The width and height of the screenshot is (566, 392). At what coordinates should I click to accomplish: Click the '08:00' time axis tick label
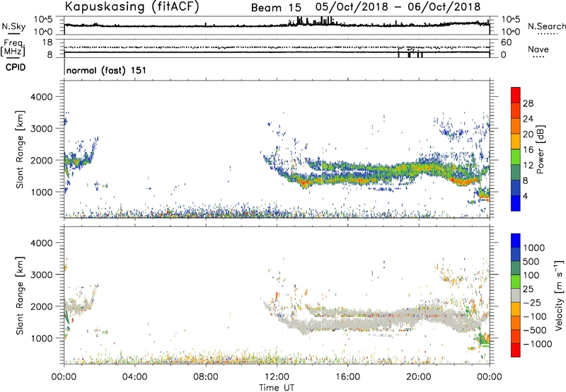(x=206, y=377)
